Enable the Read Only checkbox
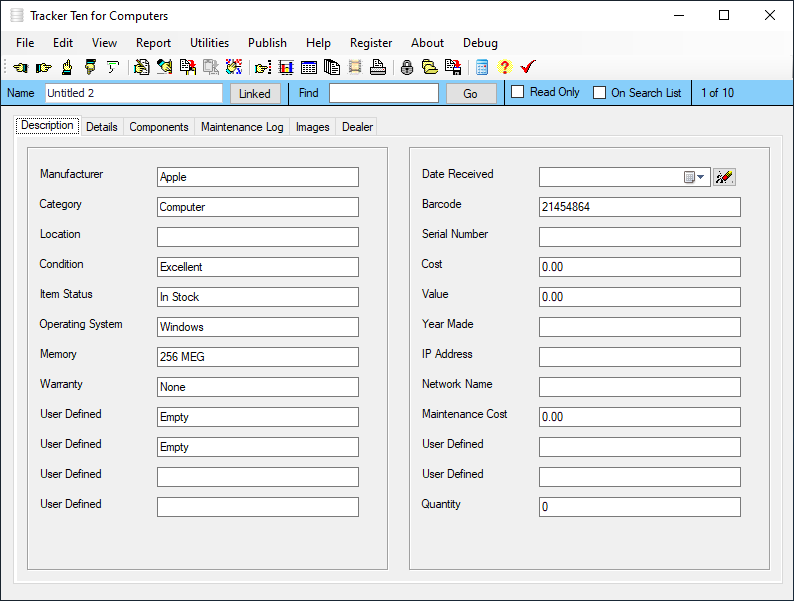Viewport: 794px width, 601px height. pyautogui.click(x=518, y=93)
